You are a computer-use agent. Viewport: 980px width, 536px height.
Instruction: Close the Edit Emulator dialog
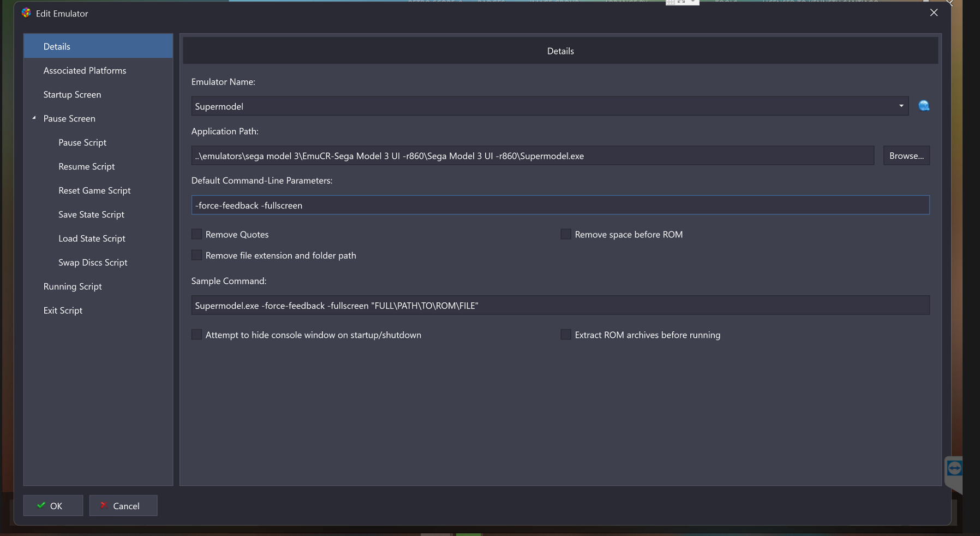point(934,13)
